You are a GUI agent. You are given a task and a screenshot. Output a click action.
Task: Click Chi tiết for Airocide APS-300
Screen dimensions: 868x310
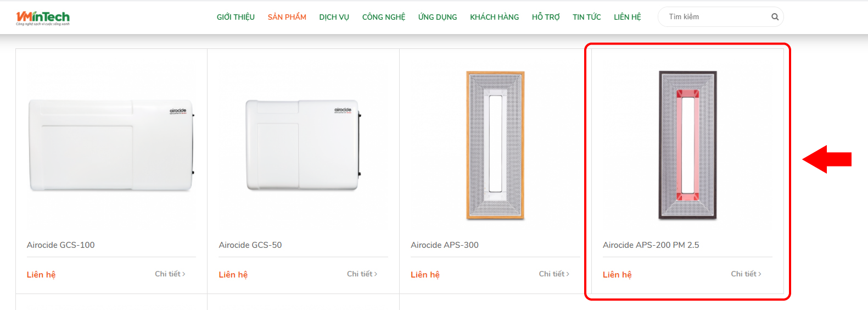(554, 274)
